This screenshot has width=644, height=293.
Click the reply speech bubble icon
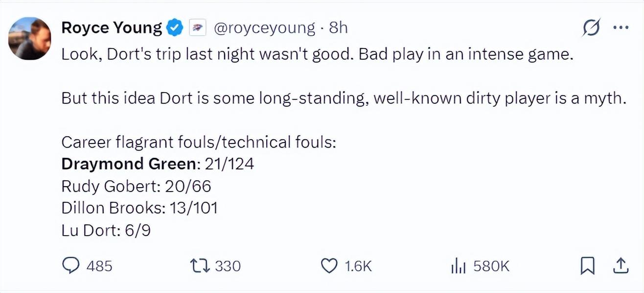72,266
